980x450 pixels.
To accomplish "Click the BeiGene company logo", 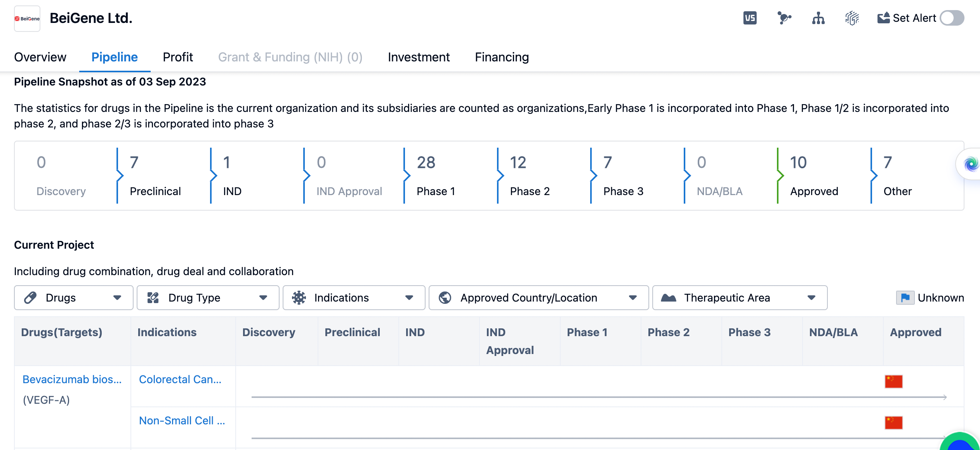I will [27, 19].
